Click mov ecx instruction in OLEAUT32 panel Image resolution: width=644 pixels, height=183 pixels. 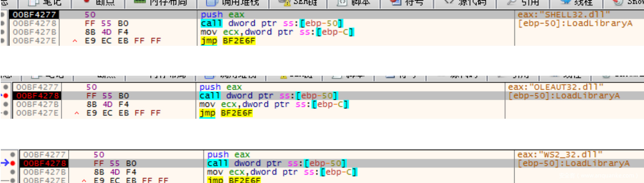tap(274, 105)
